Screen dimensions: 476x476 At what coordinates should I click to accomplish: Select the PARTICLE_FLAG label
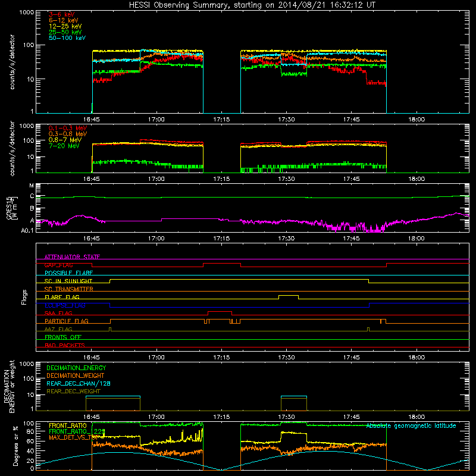point(67,321)
